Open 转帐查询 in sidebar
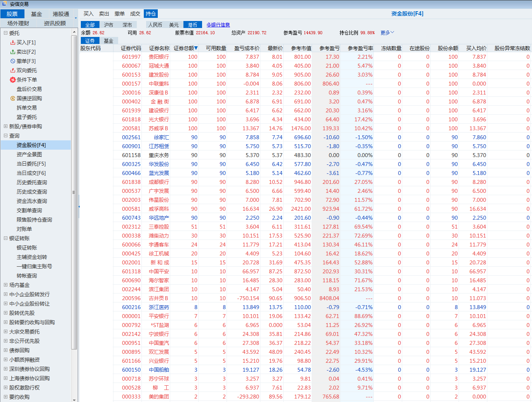The image size is (532, 402). pyautogui.click(x=27, y=276)
